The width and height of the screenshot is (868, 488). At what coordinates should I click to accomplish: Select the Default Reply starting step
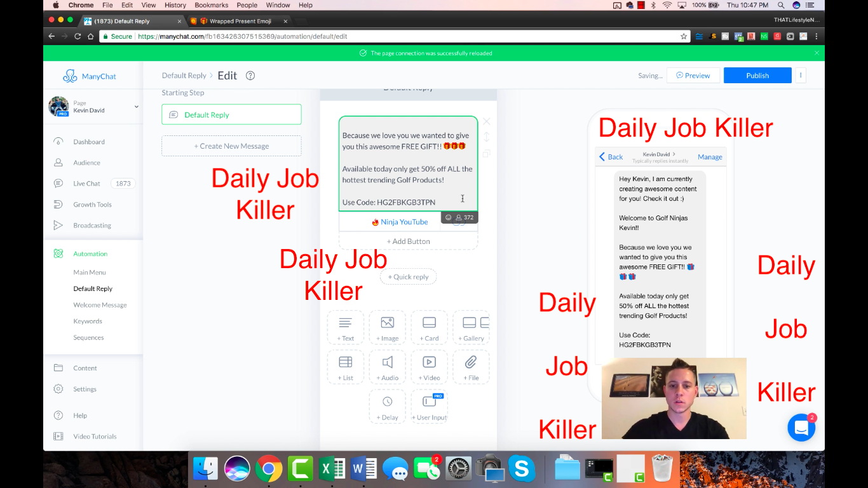coord(231,115)
